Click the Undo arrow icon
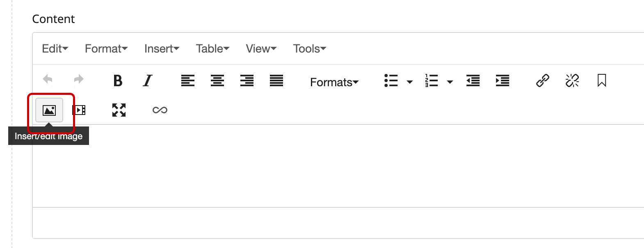 pos(48,79)
